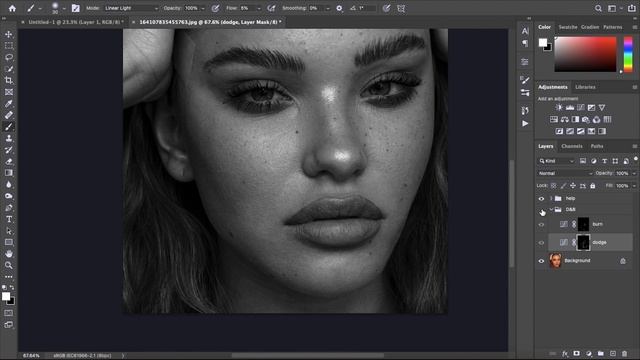Toggle airbrush build-up button
This screenshot has height=360, width=640.
(x=271, y=8)
